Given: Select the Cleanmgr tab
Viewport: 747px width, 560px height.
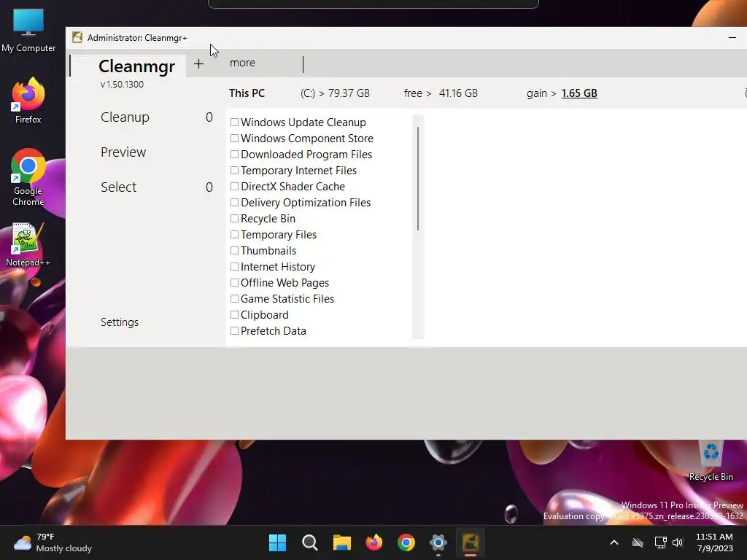Looking at the screenshot, I should [x=136, y=66].
